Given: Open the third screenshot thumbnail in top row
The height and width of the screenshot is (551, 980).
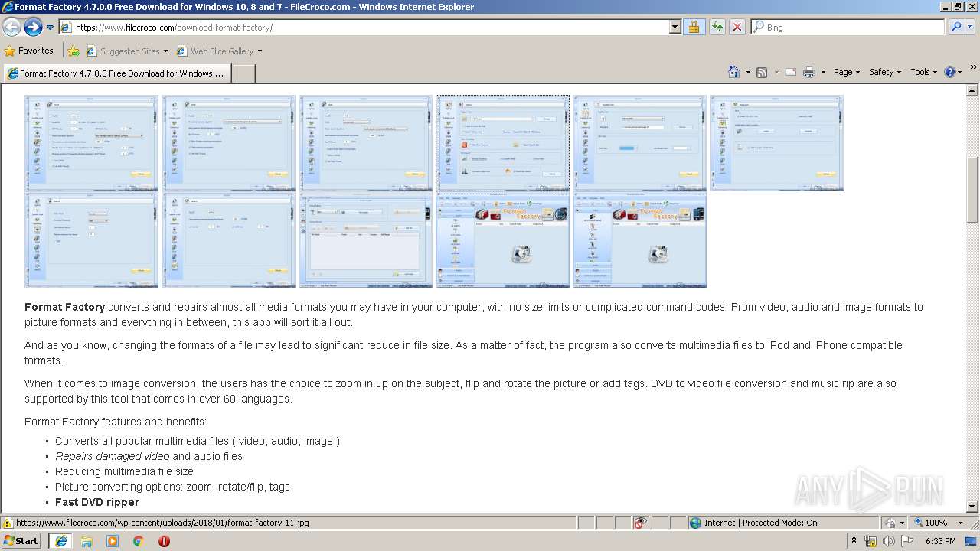Looking at the screenshot, I should tap(365, 142).
